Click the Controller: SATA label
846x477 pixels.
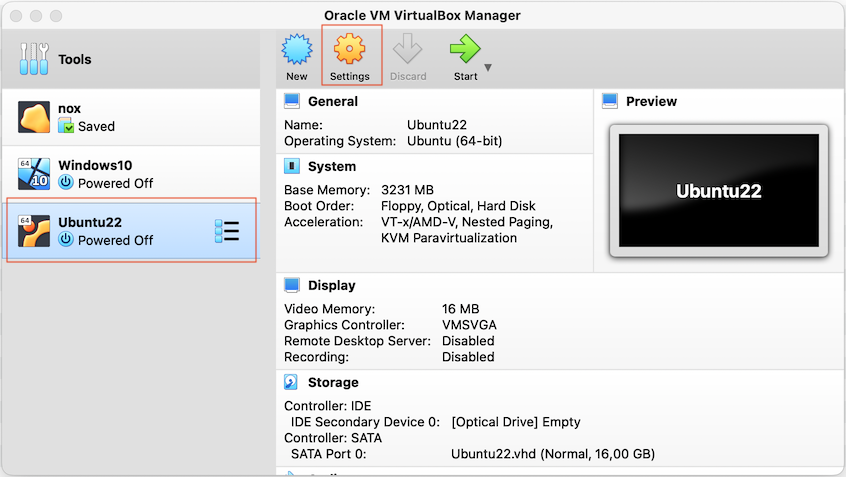[x=333, y=438]
